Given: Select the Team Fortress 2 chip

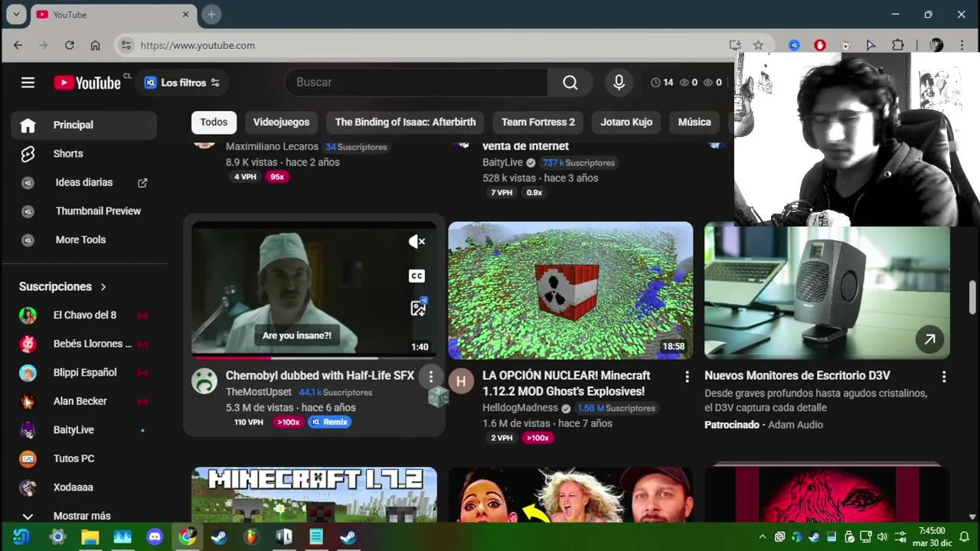Looking at the screenshot, I should [537, 122].
